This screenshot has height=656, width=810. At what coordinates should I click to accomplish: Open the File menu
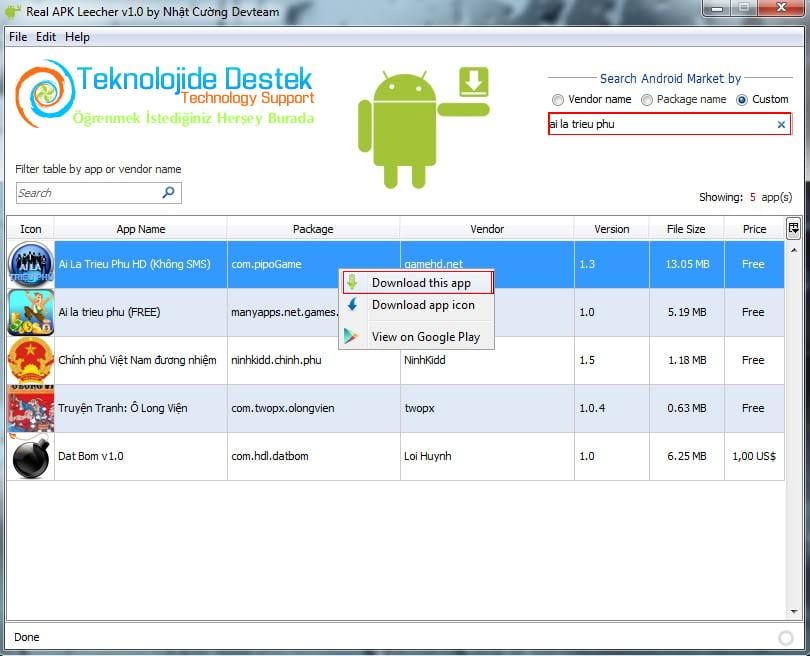click(18, 37)
